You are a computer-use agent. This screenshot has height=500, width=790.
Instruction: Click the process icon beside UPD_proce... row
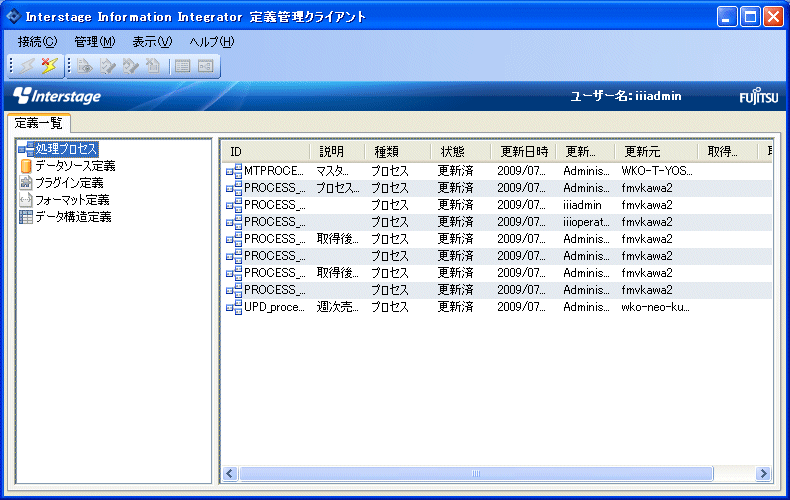(x=234, y=307)
